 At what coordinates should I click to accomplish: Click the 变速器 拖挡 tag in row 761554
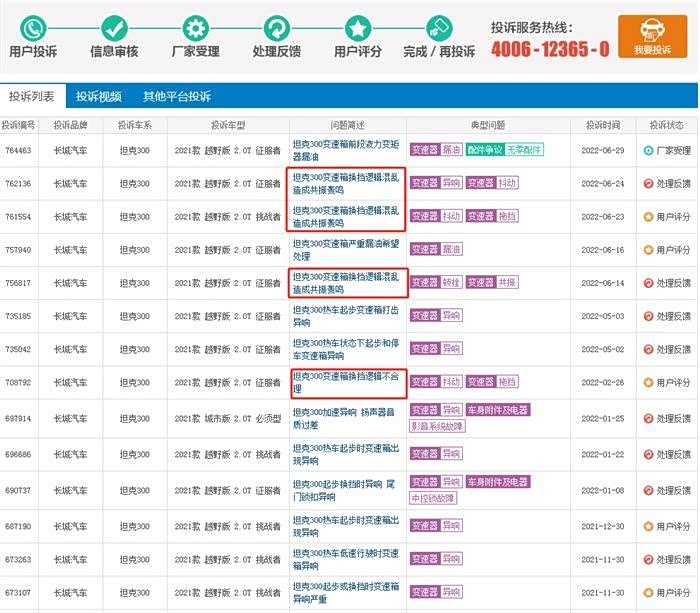click(x=492, y=216)
